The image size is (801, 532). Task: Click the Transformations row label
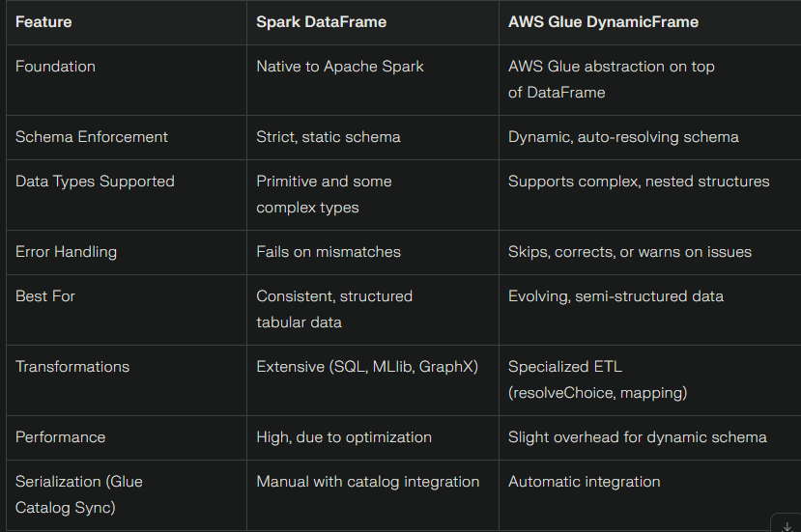(72, 367)
